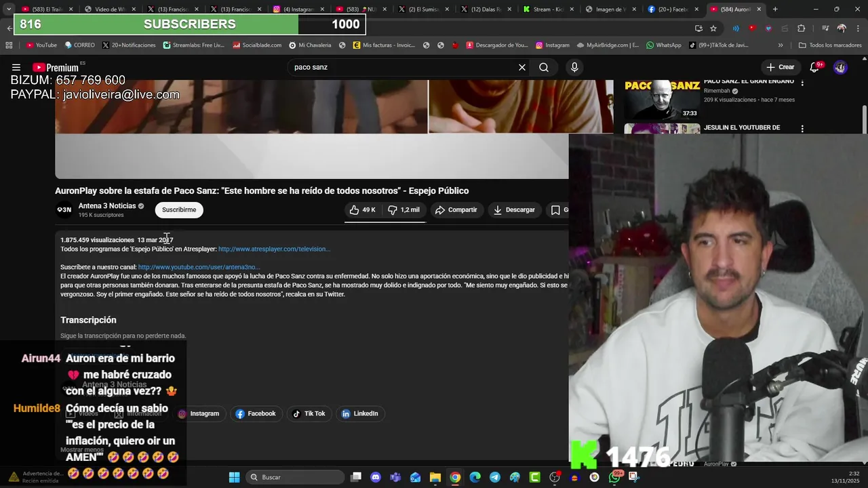Dislike the video (1,2 mil)
Viewport: 868px width, 488px height.
click(x=404, y=210)
